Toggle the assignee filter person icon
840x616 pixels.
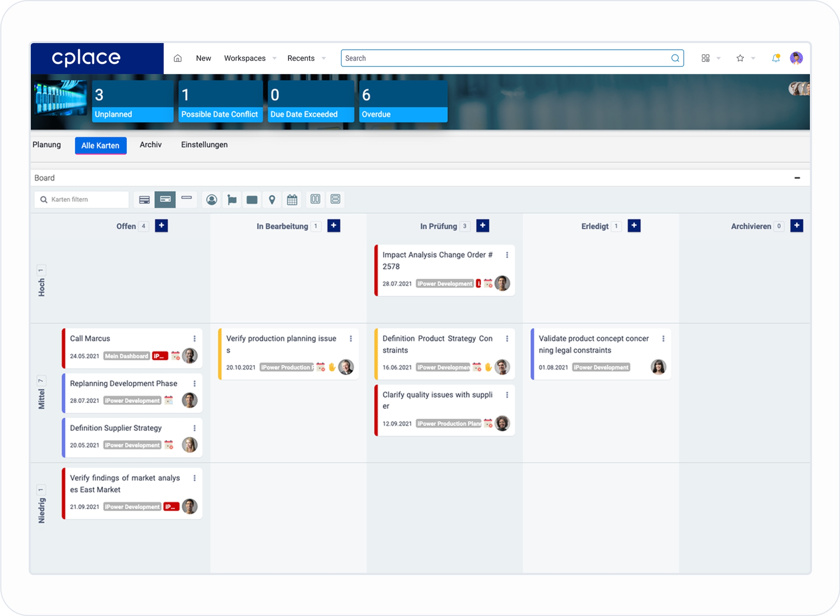tap(211, 200)
